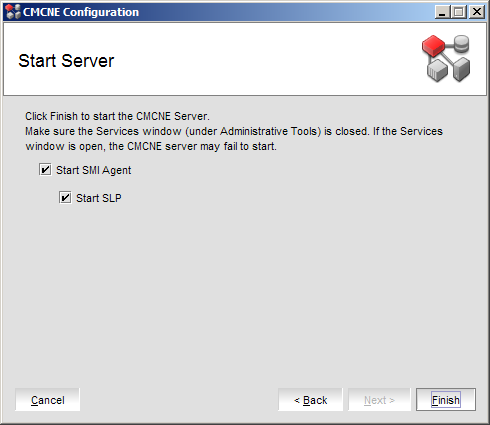
Task: Click Finish to start the CMCNE server
Action: coord(446,399)
